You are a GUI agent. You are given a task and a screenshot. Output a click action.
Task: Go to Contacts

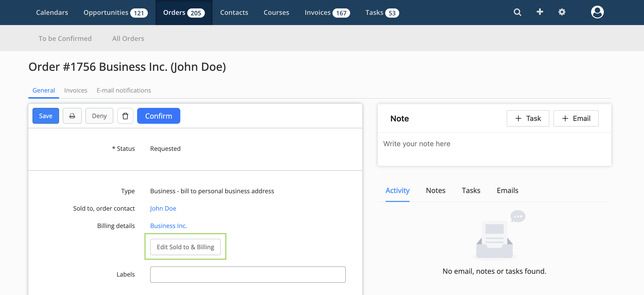coord(234,13)
